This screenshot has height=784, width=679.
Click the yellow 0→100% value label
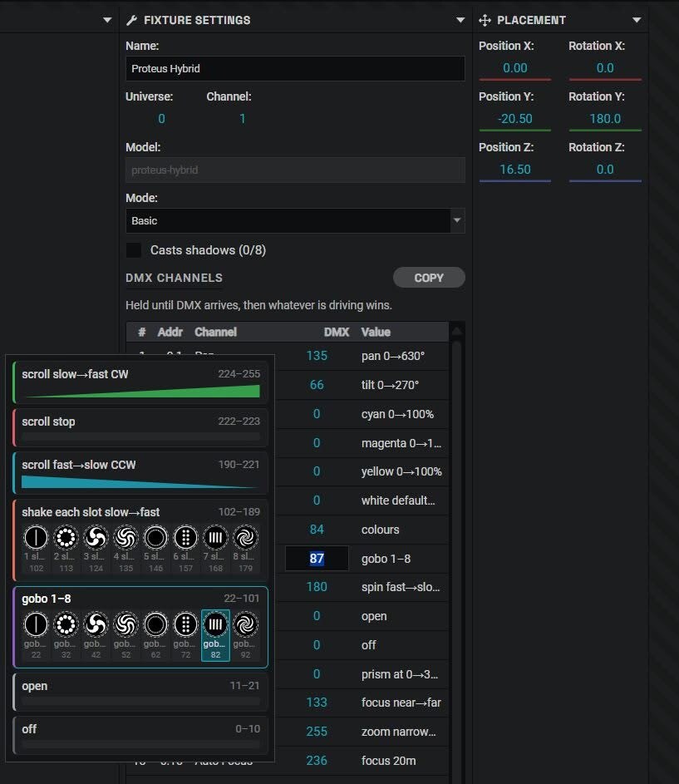pos(401,471)
